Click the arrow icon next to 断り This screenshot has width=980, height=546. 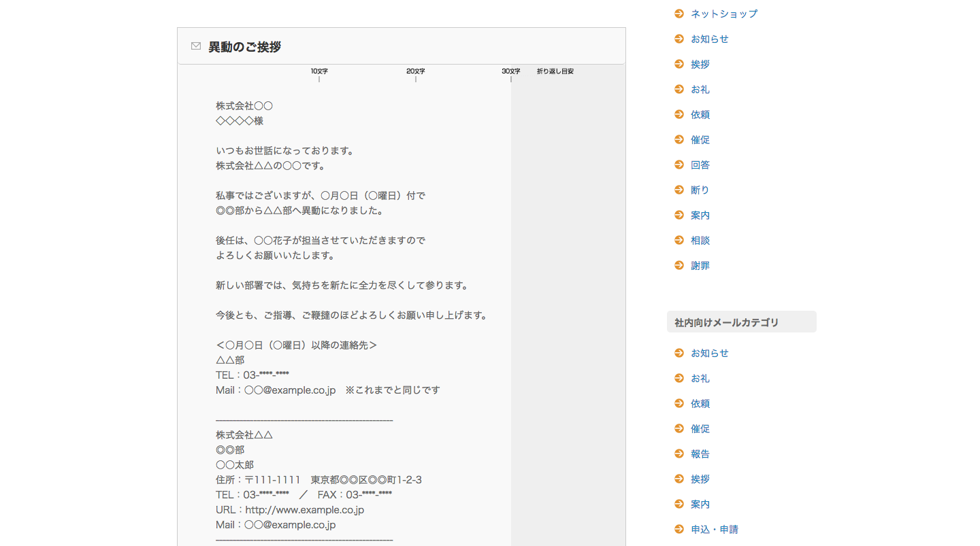(679, 190)
